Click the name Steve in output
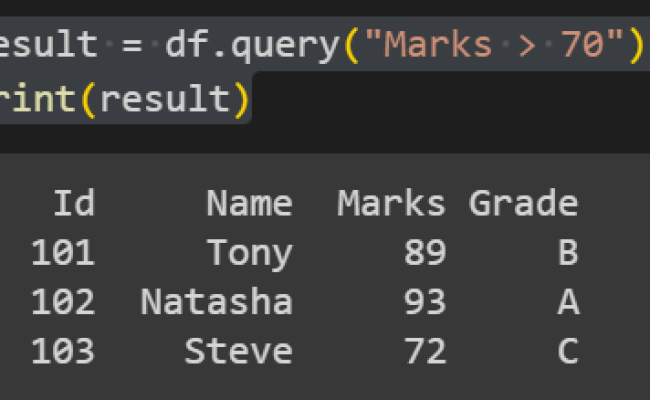 point(239,351)
